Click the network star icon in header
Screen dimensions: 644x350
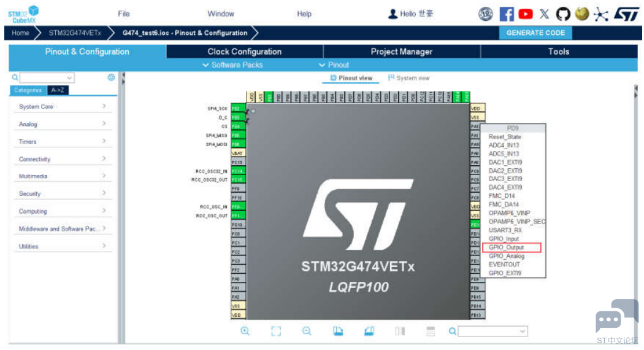(601, 15)
